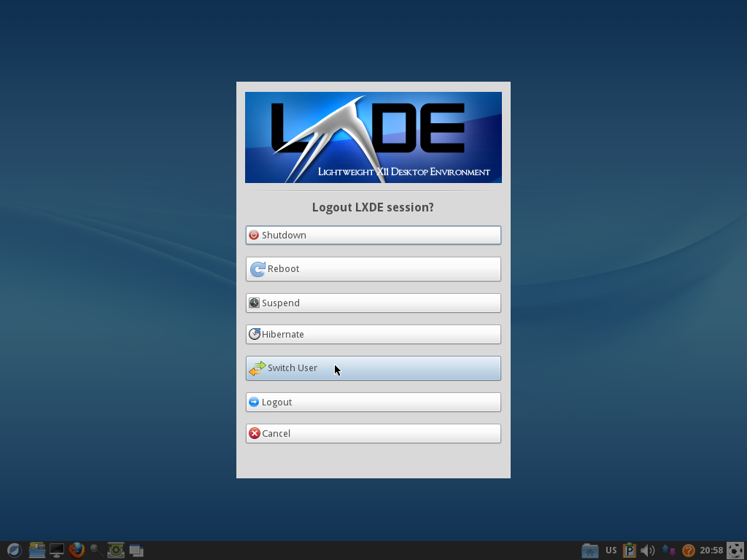
Task: Click the soccer ball icon in the tray
Action: [735, 550]
